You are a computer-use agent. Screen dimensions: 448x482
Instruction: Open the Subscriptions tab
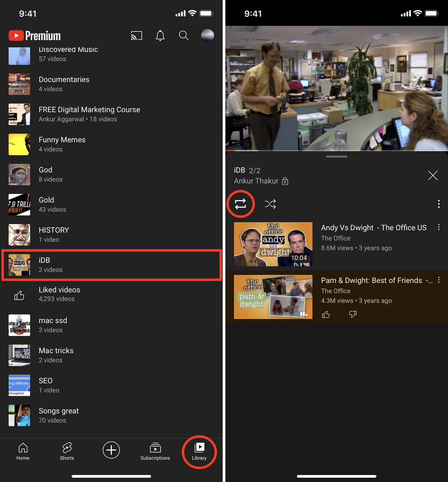(155, 452)
